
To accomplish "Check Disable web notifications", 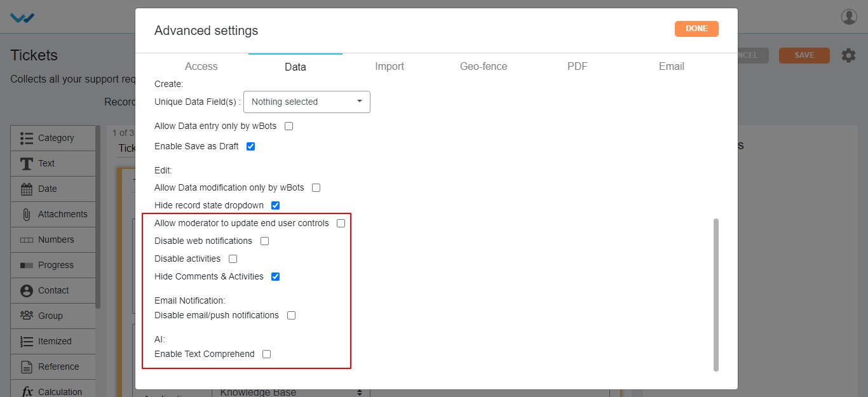I will coord(264,241).
